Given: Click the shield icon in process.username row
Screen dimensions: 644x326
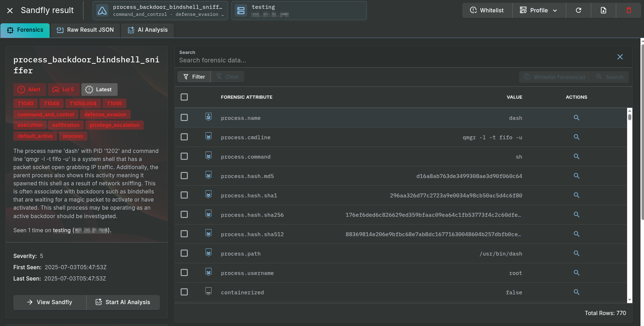Looking at the screenshot, I should (208, 272).
